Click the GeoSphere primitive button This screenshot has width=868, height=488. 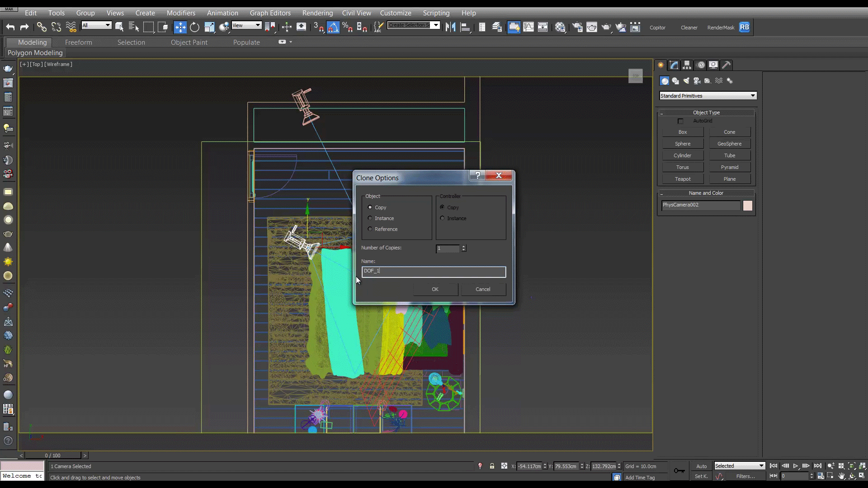point(729,144)
